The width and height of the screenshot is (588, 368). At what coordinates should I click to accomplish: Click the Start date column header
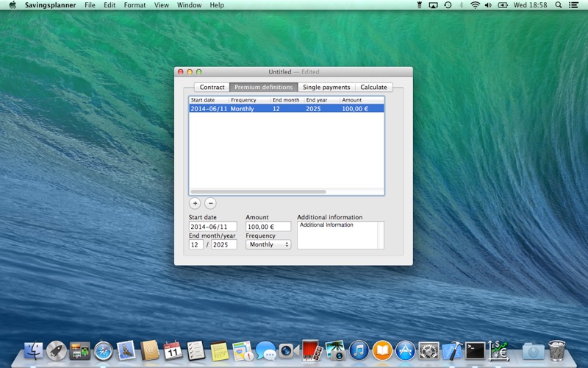[x=209, y=100]
